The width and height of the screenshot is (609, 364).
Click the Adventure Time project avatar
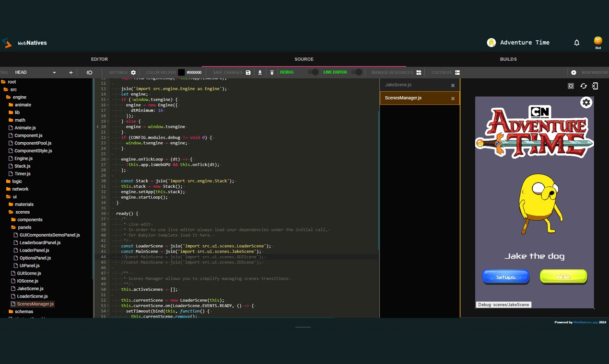coord(491,43)
